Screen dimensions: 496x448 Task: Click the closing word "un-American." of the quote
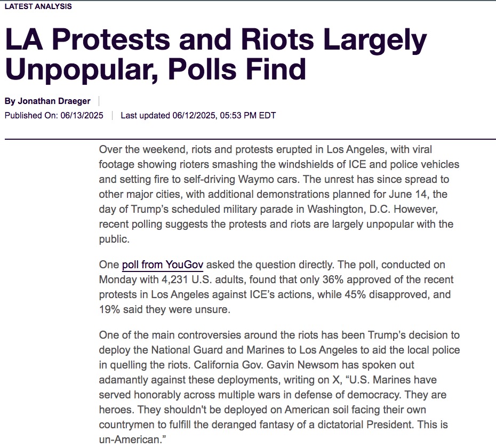pos(133,439)
